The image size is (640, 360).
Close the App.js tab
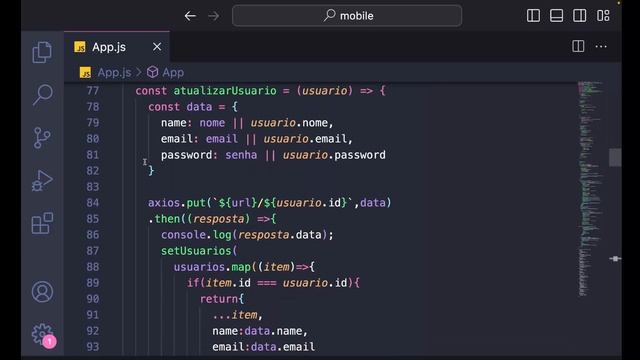pos(157,47)
